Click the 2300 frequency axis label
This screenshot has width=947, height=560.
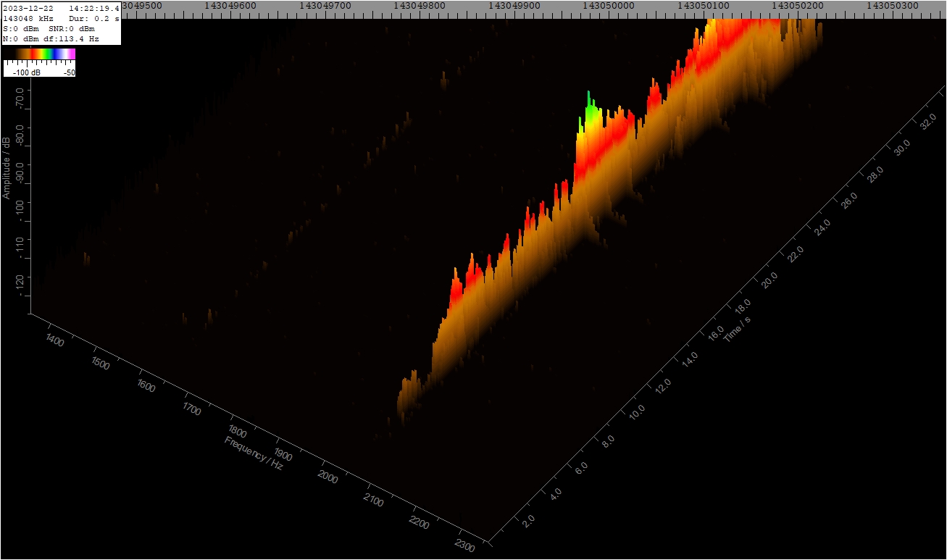464,546
